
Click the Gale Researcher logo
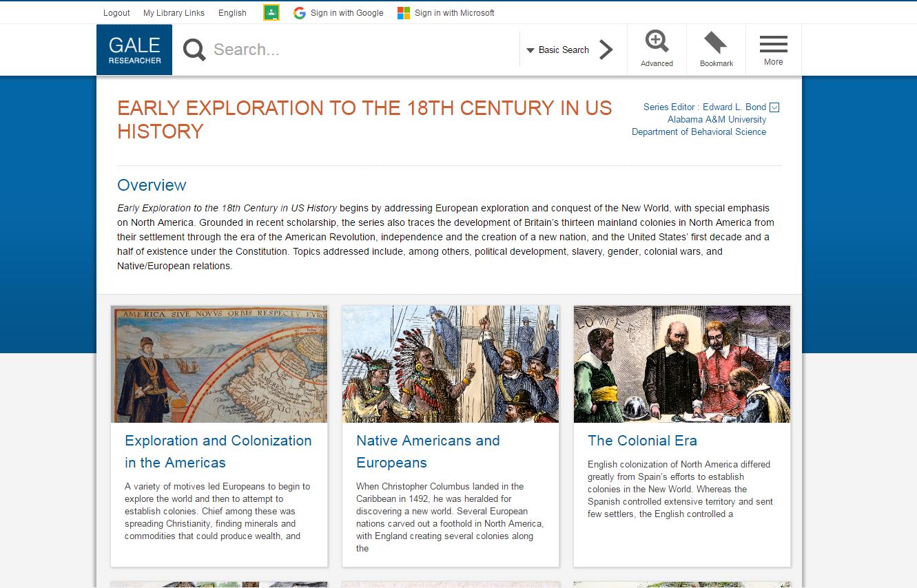[134, 50]
